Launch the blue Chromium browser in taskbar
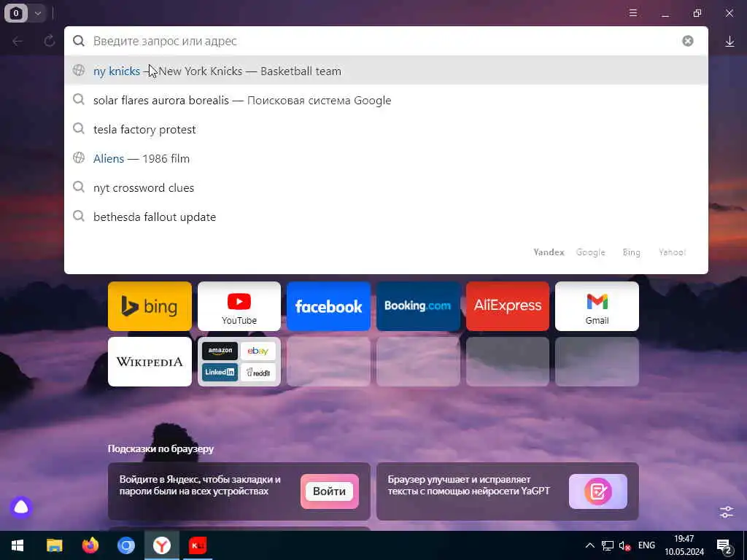Viewport: 747px width, 560px height. [126, 545]
